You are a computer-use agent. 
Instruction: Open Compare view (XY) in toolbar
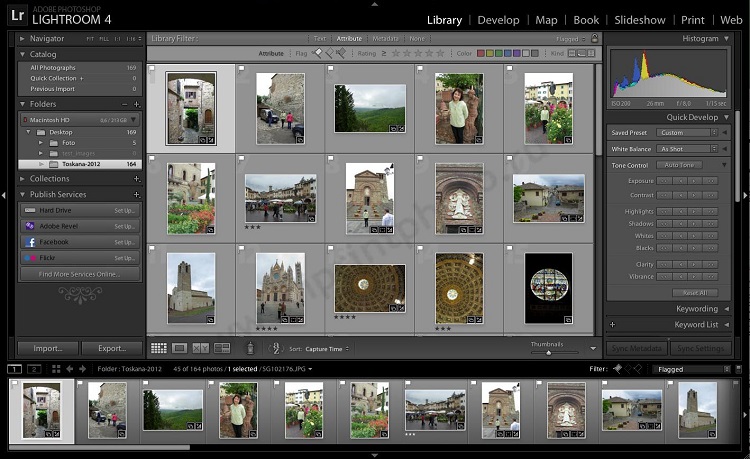click(200, 348)
